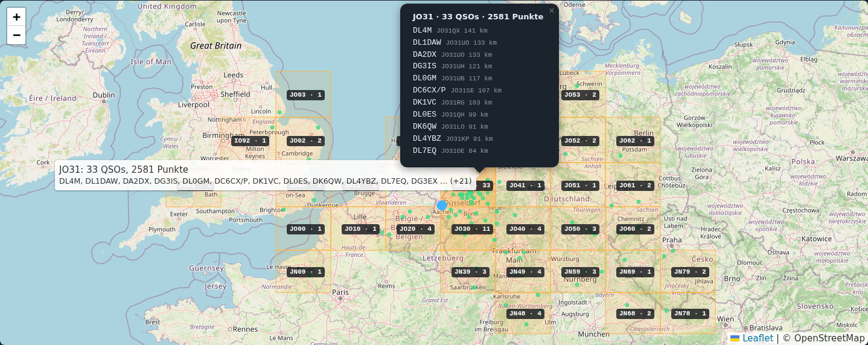Select the JN79 · 2 grid label
This screenshot has width=868, height=345.
(691, 272)
